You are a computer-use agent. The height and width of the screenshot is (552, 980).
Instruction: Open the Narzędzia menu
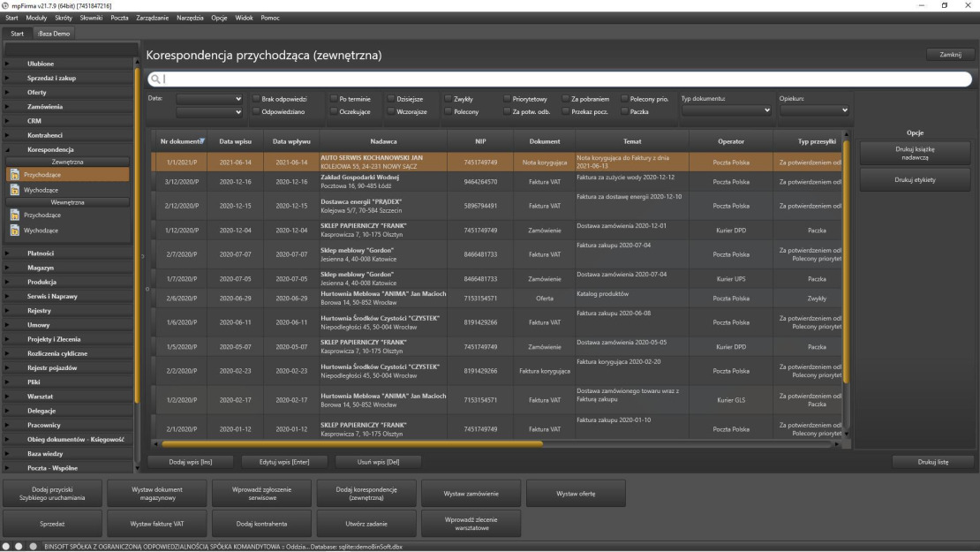click(190, 19)
